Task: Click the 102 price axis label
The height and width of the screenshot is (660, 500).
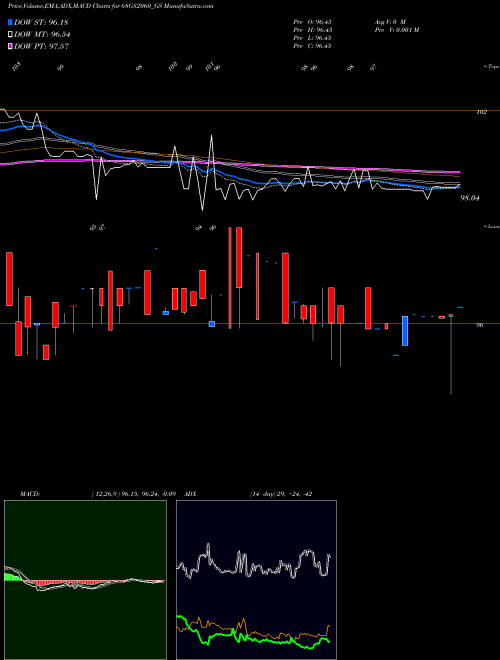Action: (x=481, y=112)
